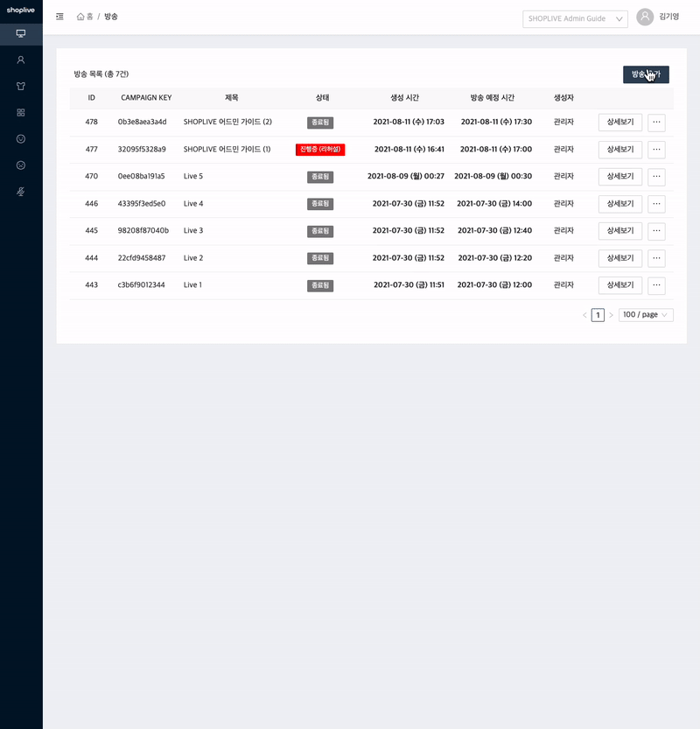The image size is (700, 729).
Task: Open the broadcast monitor icon in sidebar
Action: click(21, 34)
